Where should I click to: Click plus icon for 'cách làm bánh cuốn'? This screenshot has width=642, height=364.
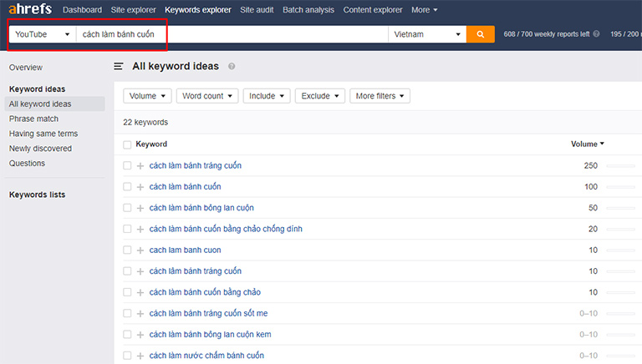click(140, 187)
